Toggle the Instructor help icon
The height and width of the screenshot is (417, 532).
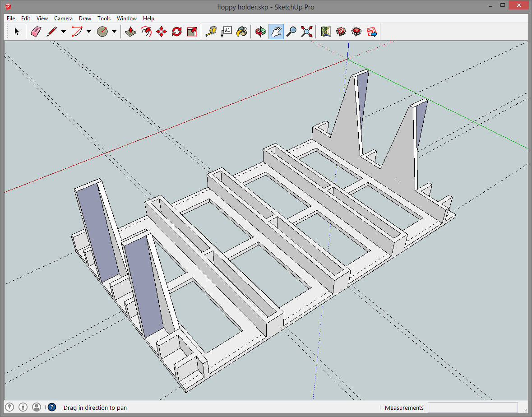(52, 407)
